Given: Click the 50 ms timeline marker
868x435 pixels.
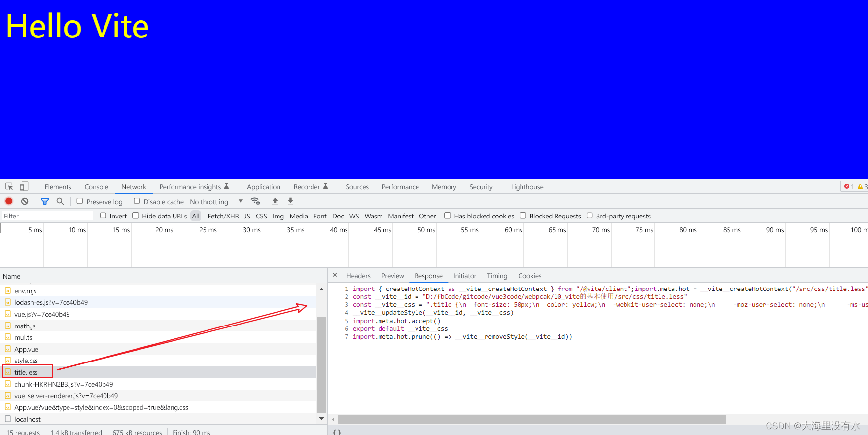Looking at the screenshot, I should [x=426, y=230].
